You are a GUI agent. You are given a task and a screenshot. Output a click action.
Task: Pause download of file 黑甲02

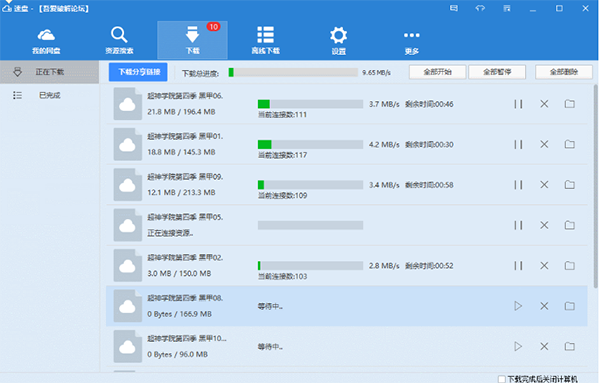click(518, 266)
